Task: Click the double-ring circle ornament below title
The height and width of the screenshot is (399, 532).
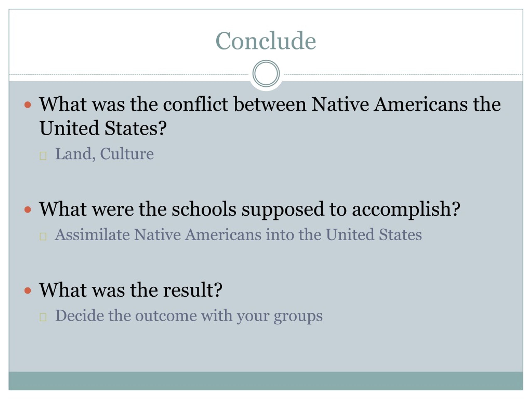Action: [266, 73]
